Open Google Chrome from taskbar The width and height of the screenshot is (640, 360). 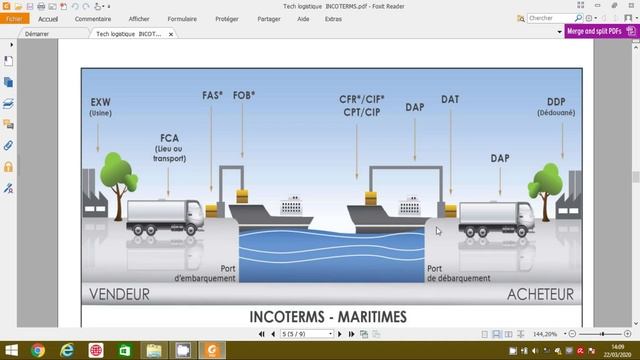38,351
